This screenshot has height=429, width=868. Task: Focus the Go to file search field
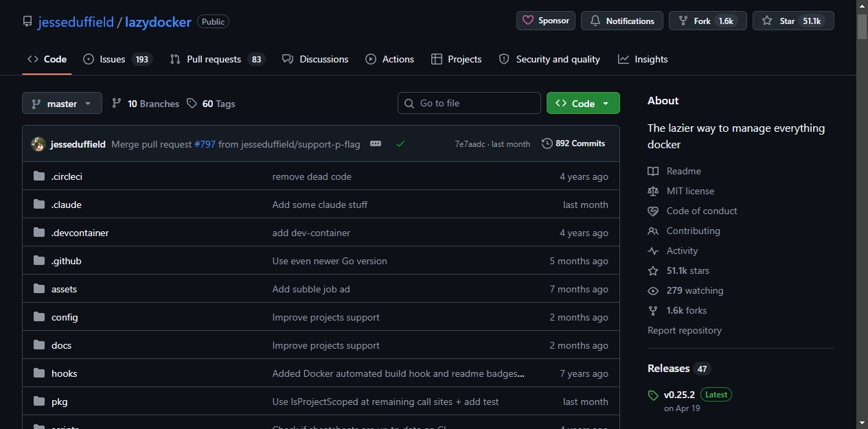click(x=469, y=103)
